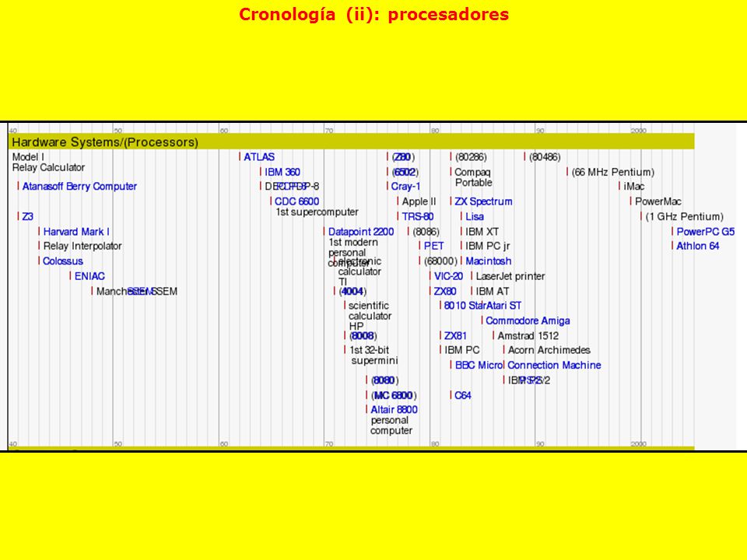Open the ENIAC link
The height and width of the screenshot is (560, 747).
(89, 276)
